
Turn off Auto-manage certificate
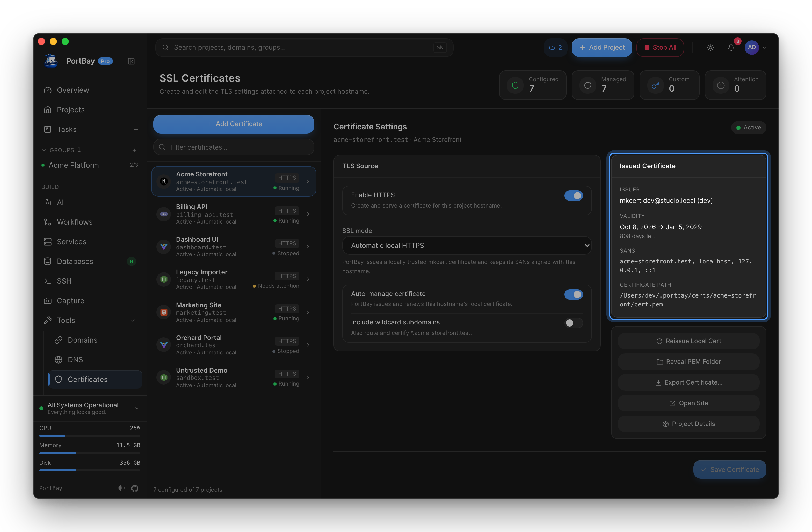pyautogui.click(x=574, y=294)
